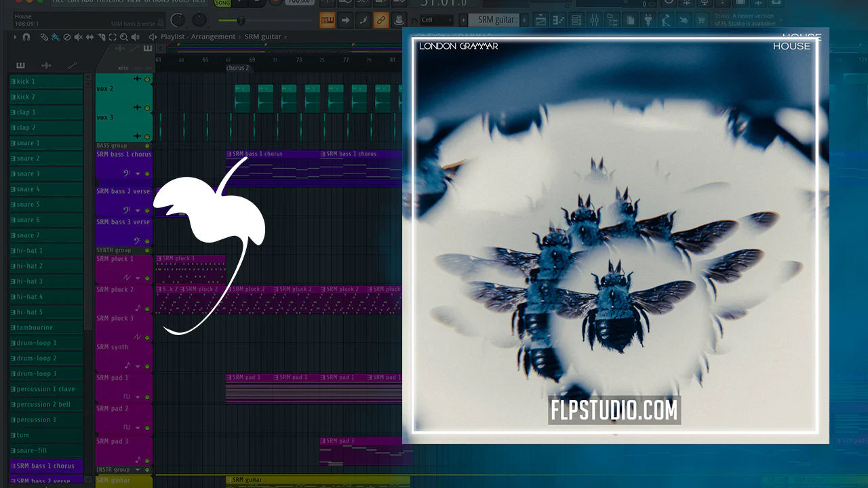Image resolution: width=868 pixels, height=488 pixels.
Task: Click the second round knob beside the slider
Action: pyautogui.click(x=199, y=20)
